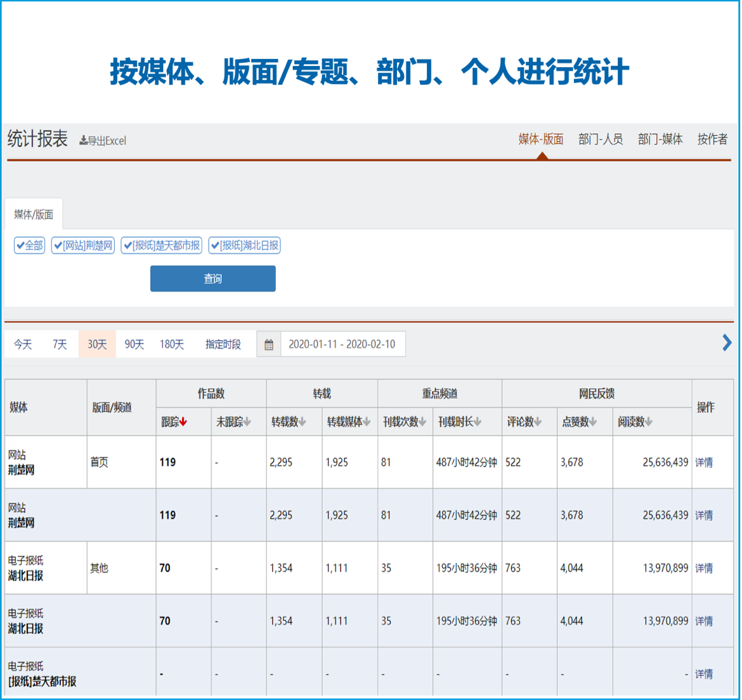Image resolution: width=742 pixels, height=700 pixels.
Task: Select the 180天 time range
Action: point(172,344)
